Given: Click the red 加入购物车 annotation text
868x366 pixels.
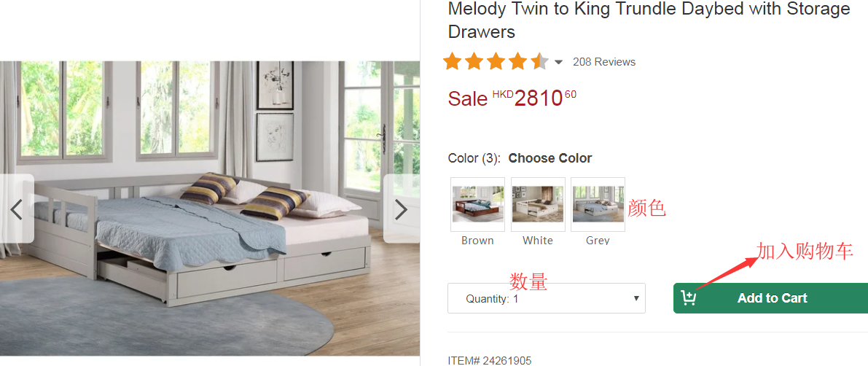Looking at the screenshot, I should click(805, 251).
